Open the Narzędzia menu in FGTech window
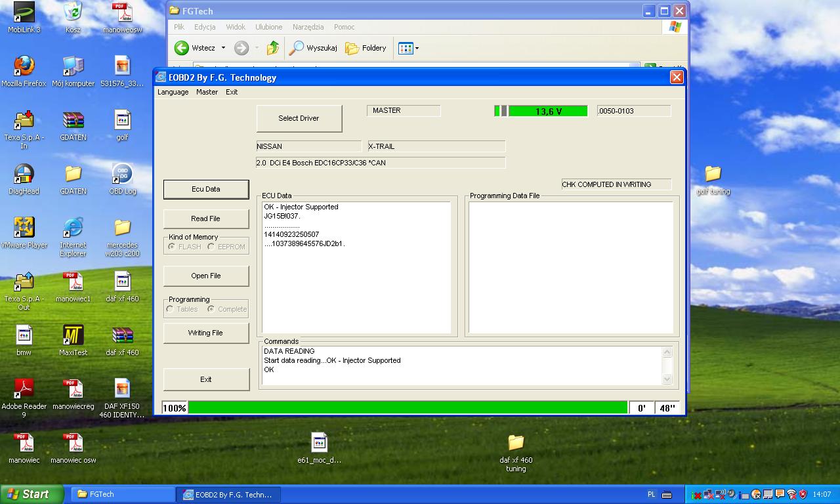 coord(308,27)
